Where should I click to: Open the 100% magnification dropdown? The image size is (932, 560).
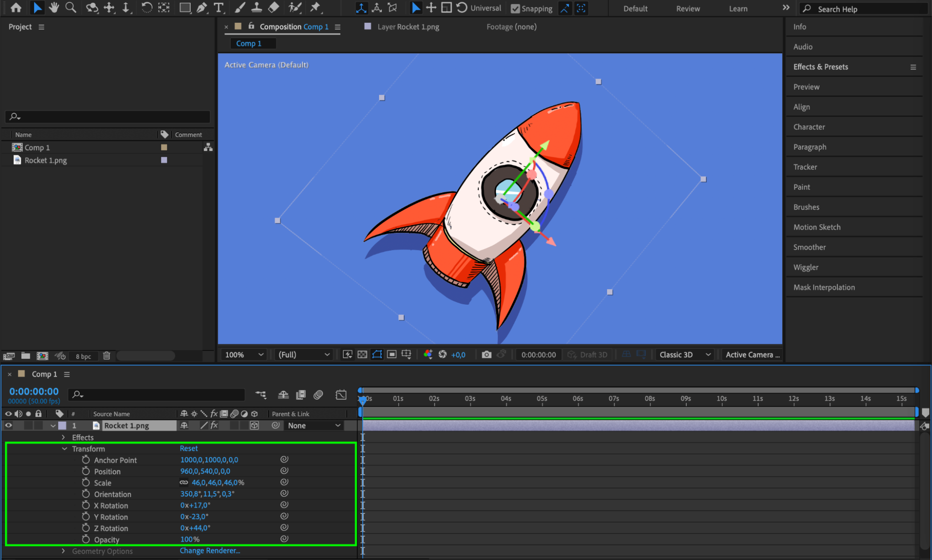(244, 355)
